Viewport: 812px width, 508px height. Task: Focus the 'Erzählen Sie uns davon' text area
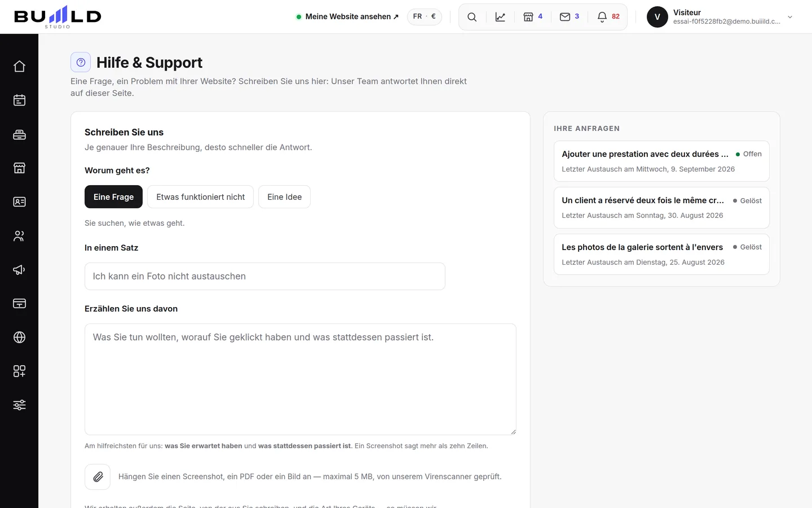click(301, 379)
